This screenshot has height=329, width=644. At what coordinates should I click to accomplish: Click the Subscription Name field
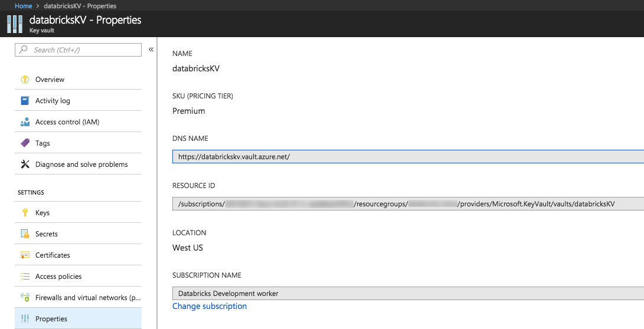[407, 294]
